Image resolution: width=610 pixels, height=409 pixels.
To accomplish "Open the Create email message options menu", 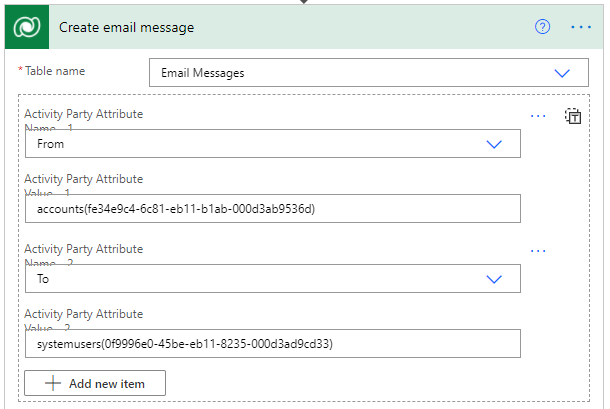I will click(x=581, y=27).
